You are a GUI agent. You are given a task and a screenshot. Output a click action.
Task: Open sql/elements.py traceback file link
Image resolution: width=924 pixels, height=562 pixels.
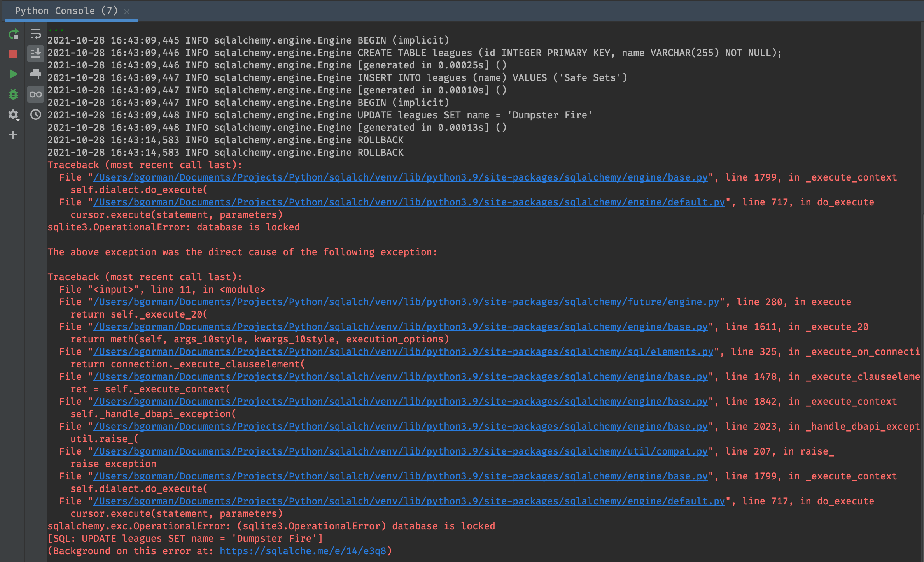403,351
